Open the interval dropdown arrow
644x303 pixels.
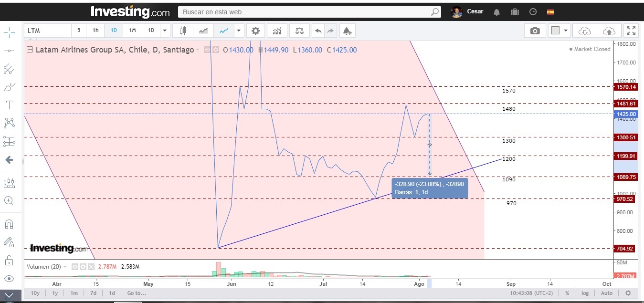click(165, 31)
